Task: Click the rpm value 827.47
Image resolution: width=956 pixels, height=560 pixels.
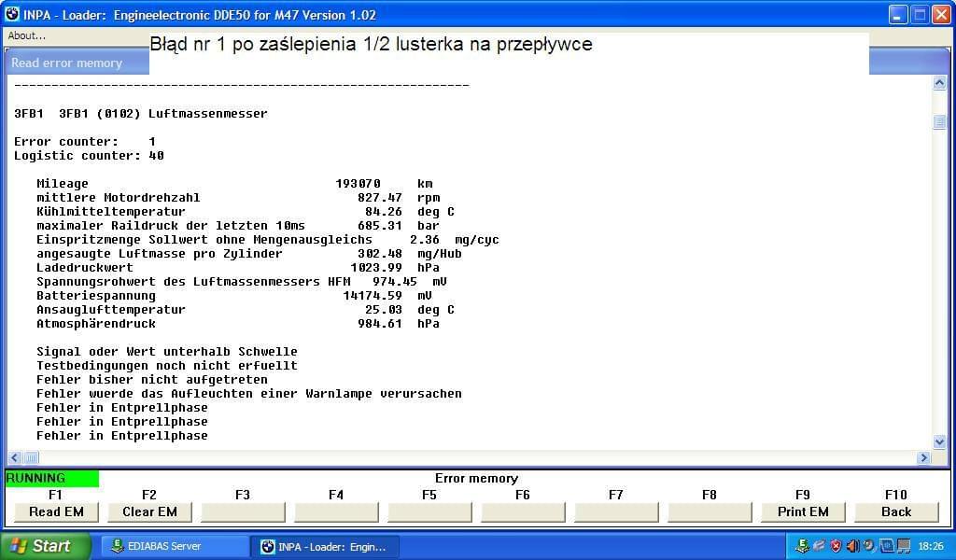Action: pyautogui.click(x=380, y=198)
